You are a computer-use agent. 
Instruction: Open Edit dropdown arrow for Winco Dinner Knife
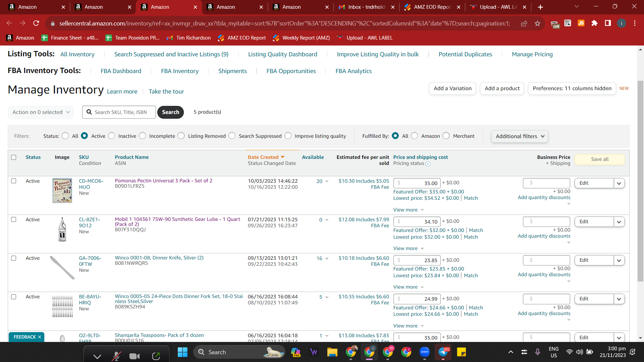coord(619,260)
